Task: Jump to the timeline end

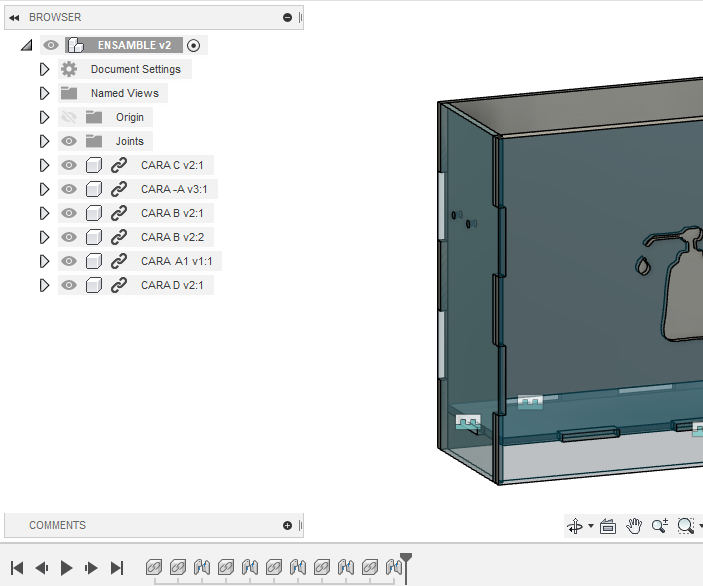Action: [x=117, y=568]
